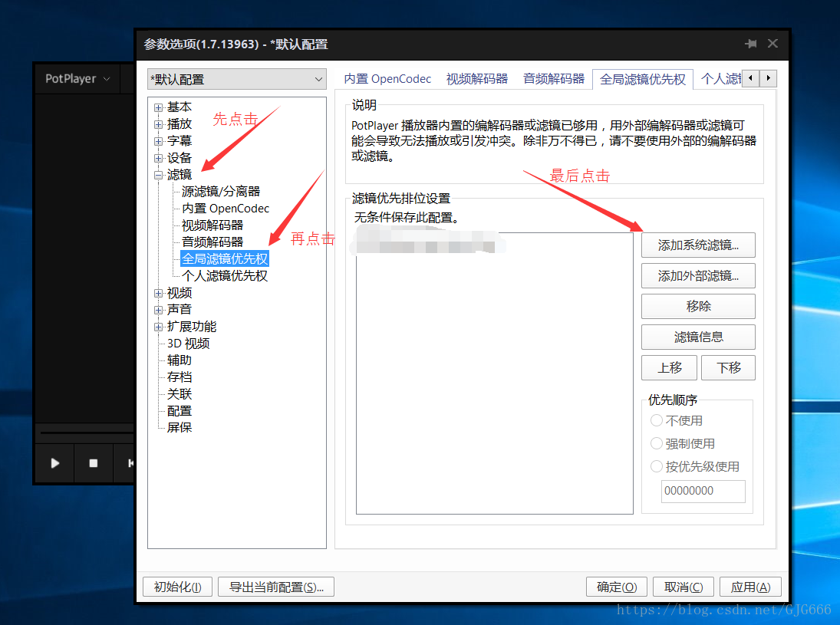Viewport: 840px width, 625px height.
Task: Click the 声音 tree label
Action: click(179, 310)
